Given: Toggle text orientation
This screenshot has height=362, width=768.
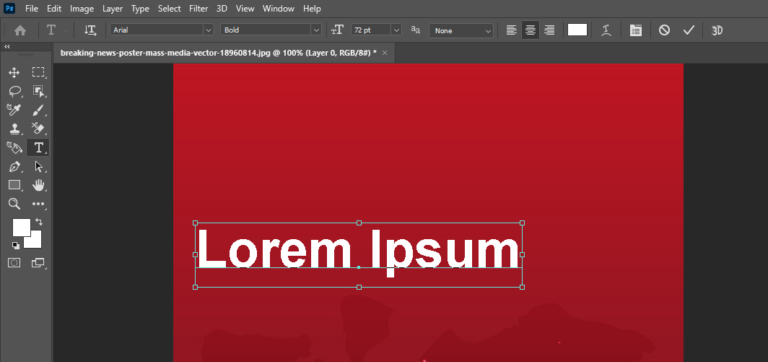Looking at the screenshot, I should pos(90,30).
